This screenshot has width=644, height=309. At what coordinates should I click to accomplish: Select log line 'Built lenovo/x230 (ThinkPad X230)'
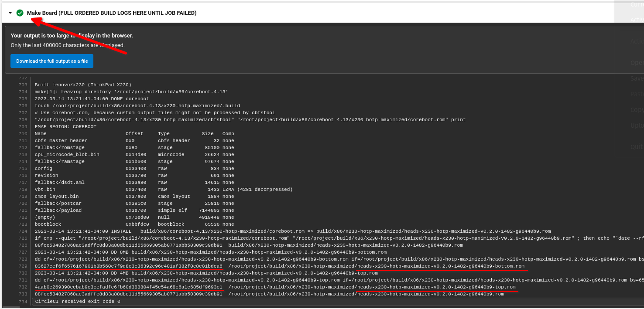pos(83,85)
